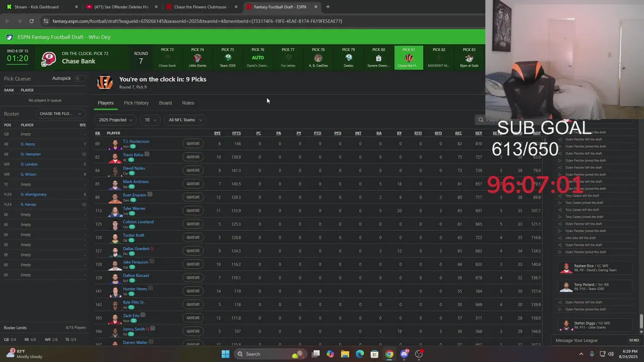The image size is (644, 362).
Task: Queue Mark Andrews
Action: (x=193, y=184)
